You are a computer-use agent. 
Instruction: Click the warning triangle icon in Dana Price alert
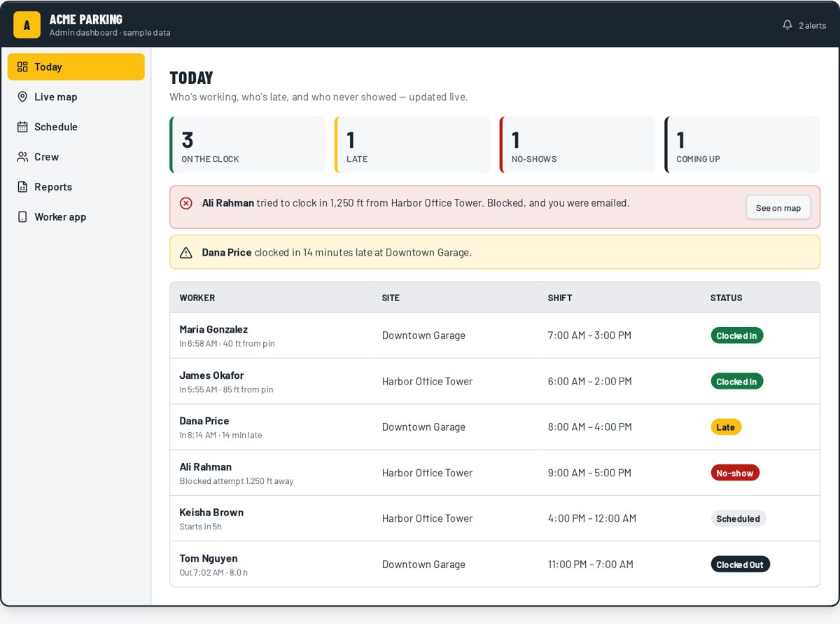coord(186,253)
